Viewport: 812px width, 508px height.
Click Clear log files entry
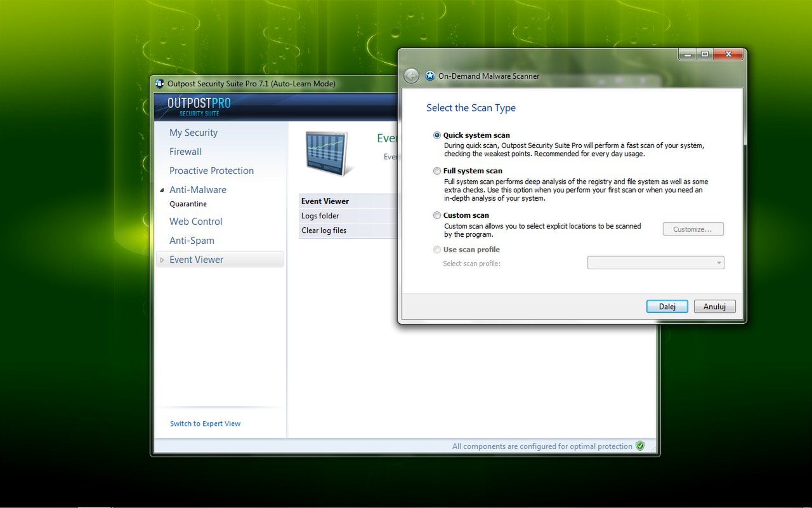pos(348,231)
